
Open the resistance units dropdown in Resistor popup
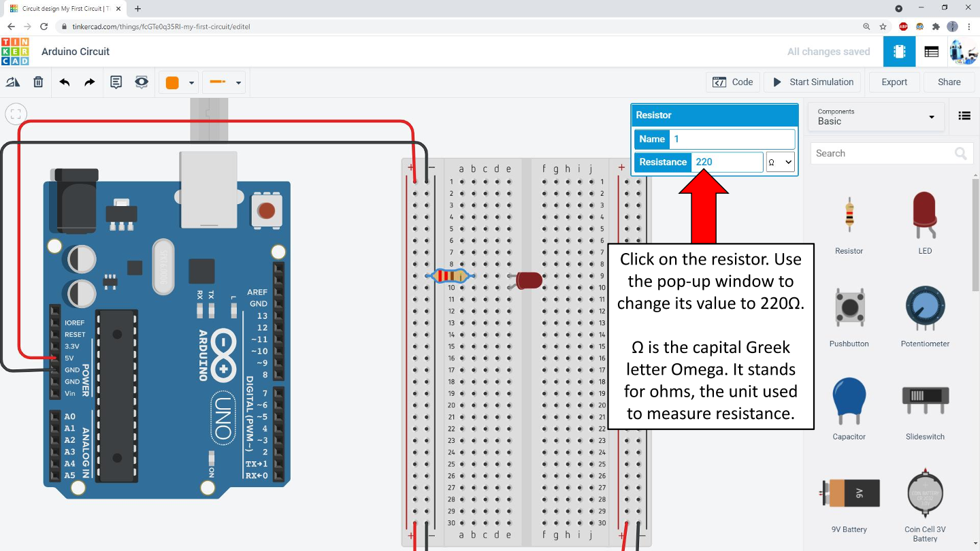(780, 162)
